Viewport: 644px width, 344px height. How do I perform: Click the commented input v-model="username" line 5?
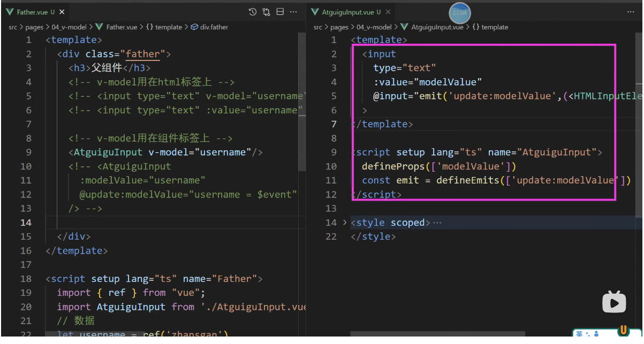click(x=187, y=96)
